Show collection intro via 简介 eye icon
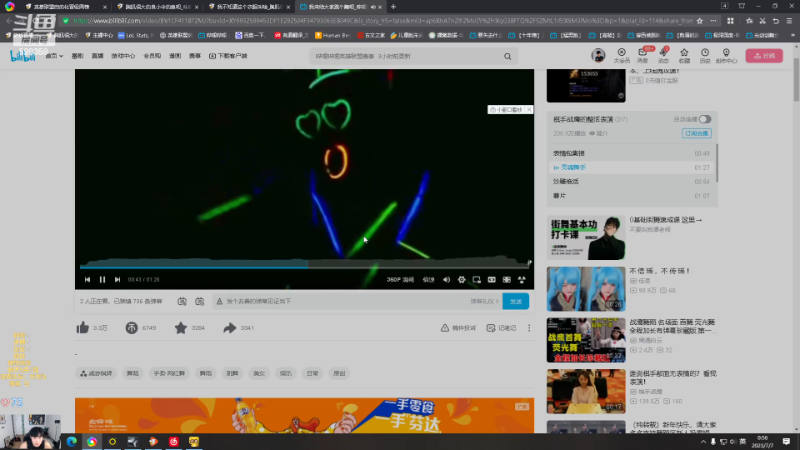 pyautogui.click(x=598, y=133)
